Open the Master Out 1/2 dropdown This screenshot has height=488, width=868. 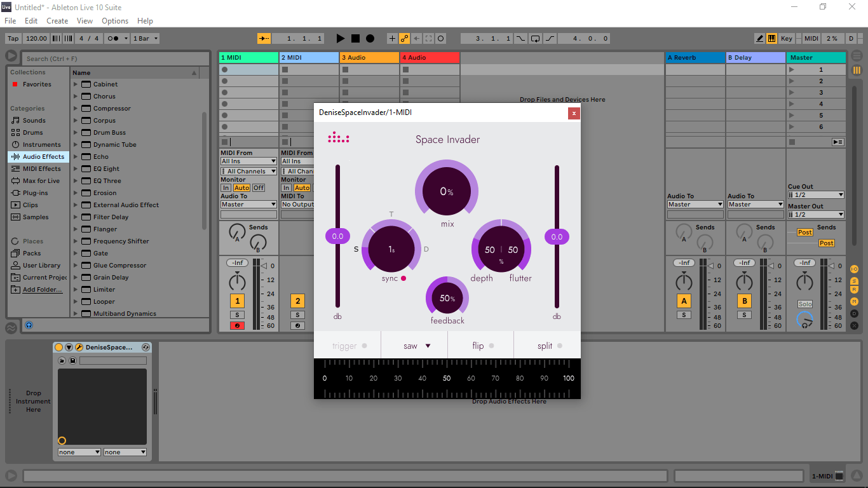coord(816,215)
